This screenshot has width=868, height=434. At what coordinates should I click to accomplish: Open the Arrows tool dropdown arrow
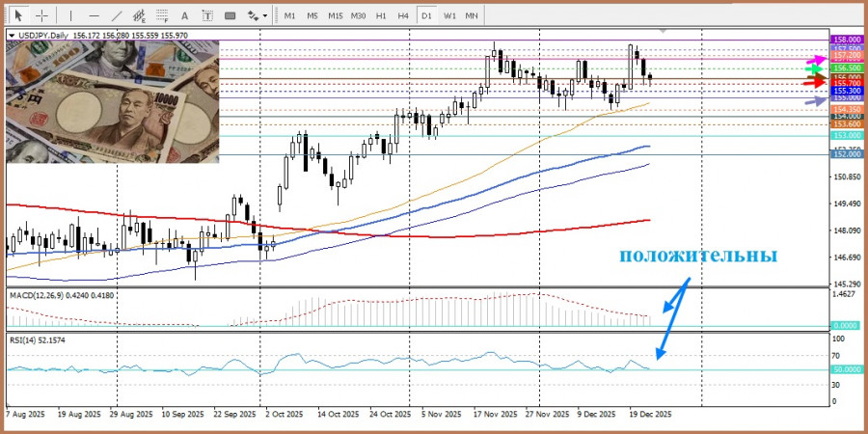(266, 15)
